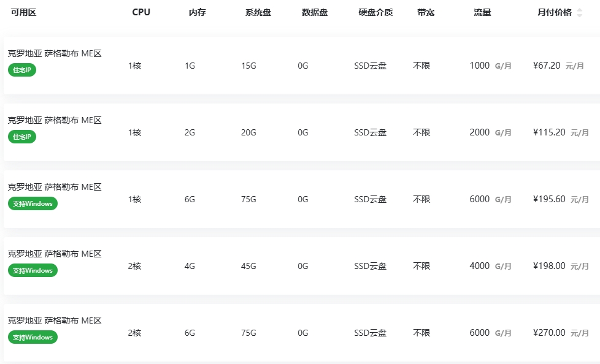The width and height of the screenshot is (600, 364).
Task: Click the 硬盘介质 column header
Action: click(x=375, y=12)
